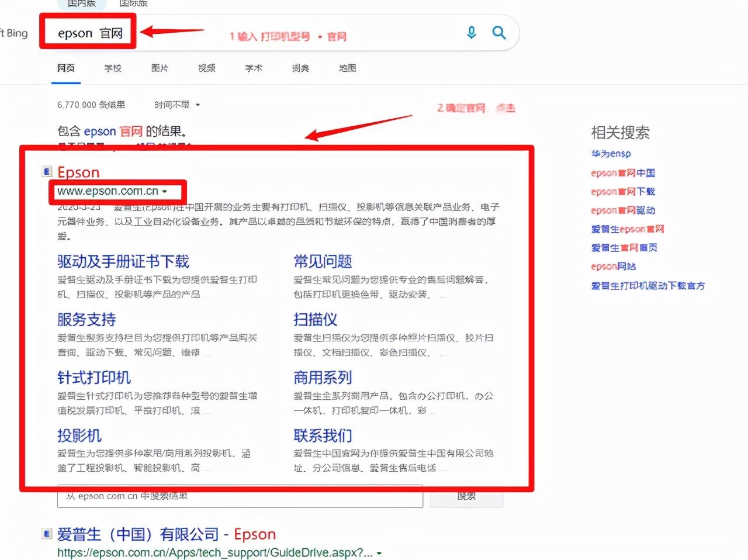Click the site search box under Epson result
This screenshot has width=748, height=560.
pos(240,496)
